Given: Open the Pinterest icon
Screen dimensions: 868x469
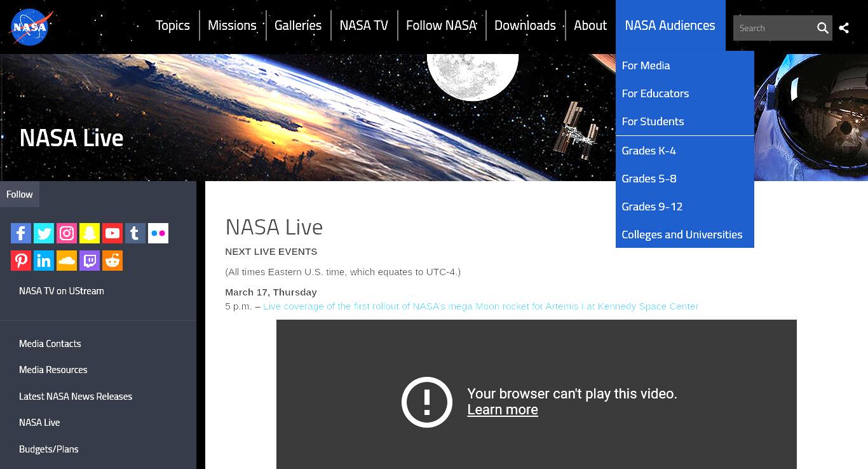Looking at the screenshot, I should coord(21,261).
